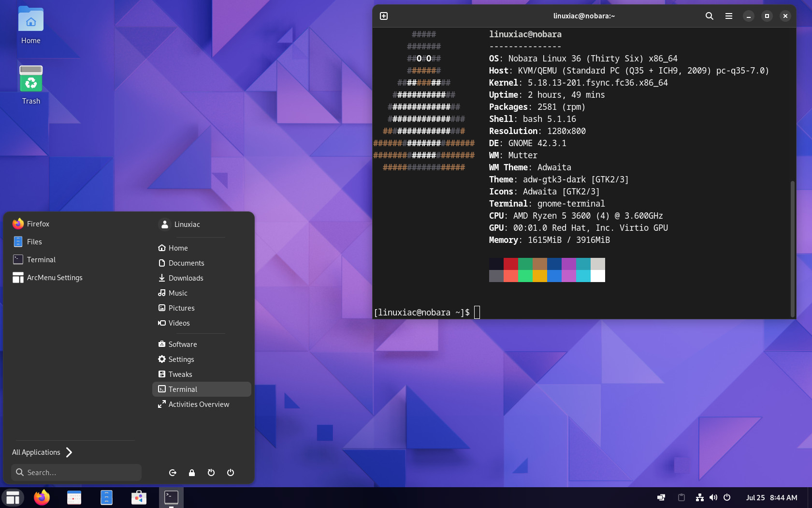Click the restart icon in ArcMenu
The height and width of the screenshot is (508, 812).
point(211,473)
